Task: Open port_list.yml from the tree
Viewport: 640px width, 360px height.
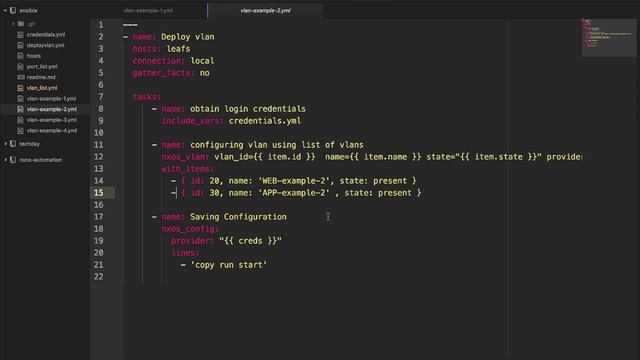Action: coord(42,67)
